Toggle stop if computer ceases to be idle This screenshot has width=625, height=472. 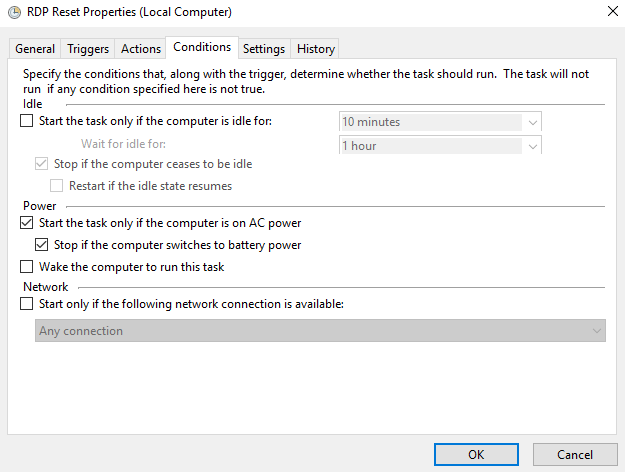click(x=42, y=164)
